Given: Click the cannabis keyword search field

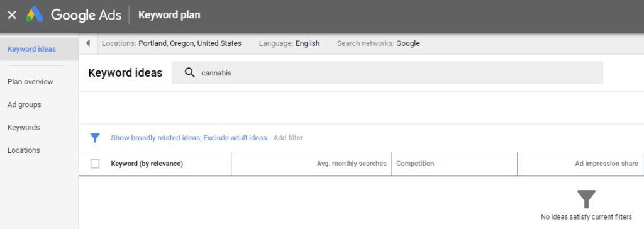Looking at the screenshot, I should pyautogui.click(x=387, y=73).
